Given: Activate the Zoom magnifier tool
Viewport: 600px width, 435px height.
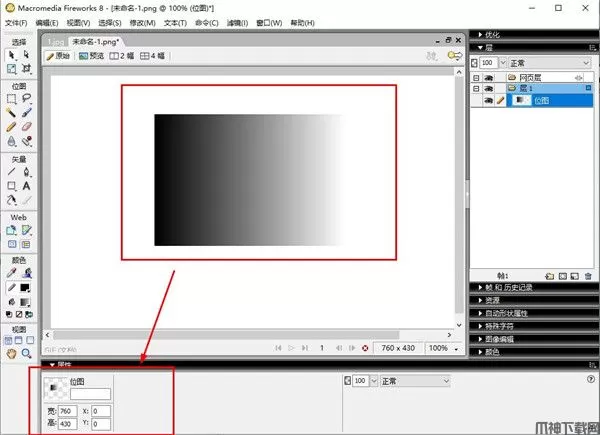Looking at the screenshot, I should 26,353.
